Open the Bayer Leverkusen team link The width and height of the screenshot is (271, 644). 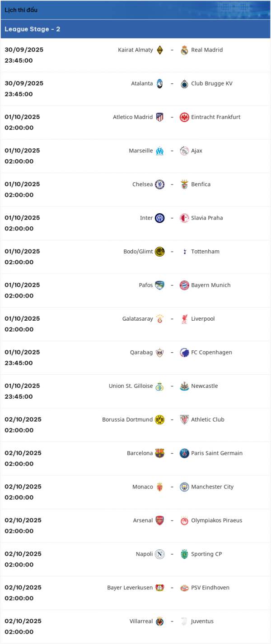pyautogui.click(x=130, y=588)
